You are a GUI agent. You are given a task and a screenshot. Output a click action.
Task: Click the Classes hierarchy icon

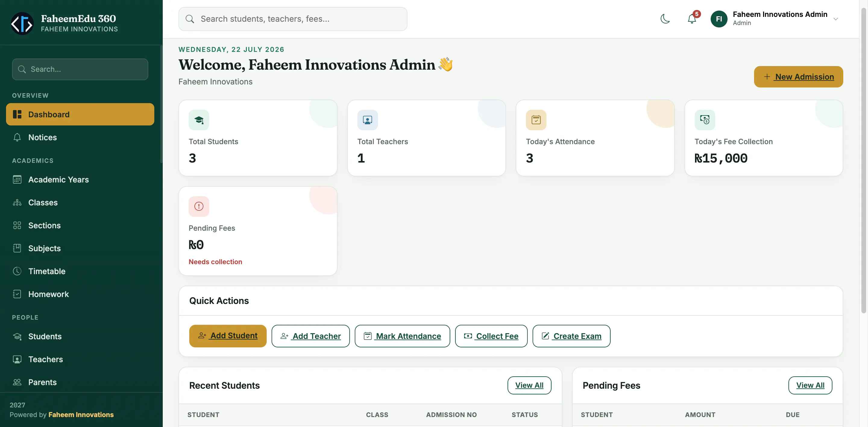pyautogui.click(x=17, y=203)
